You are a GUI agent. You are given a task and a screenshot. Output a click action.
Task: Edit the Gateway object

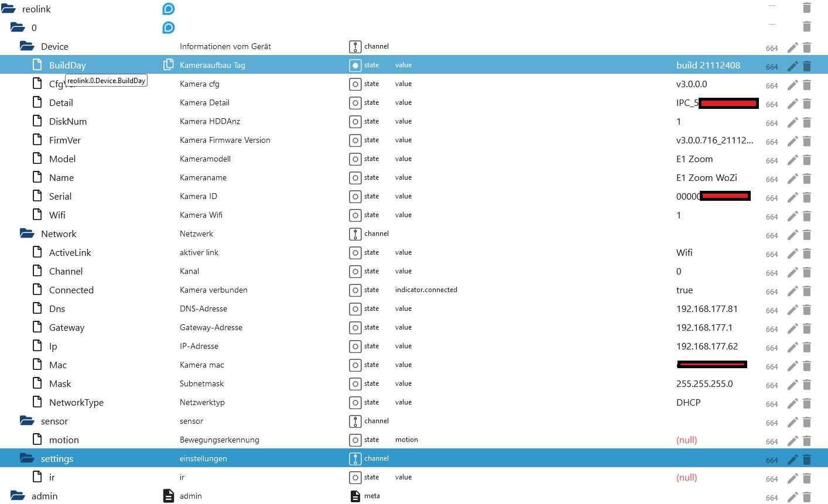[792, 328]
